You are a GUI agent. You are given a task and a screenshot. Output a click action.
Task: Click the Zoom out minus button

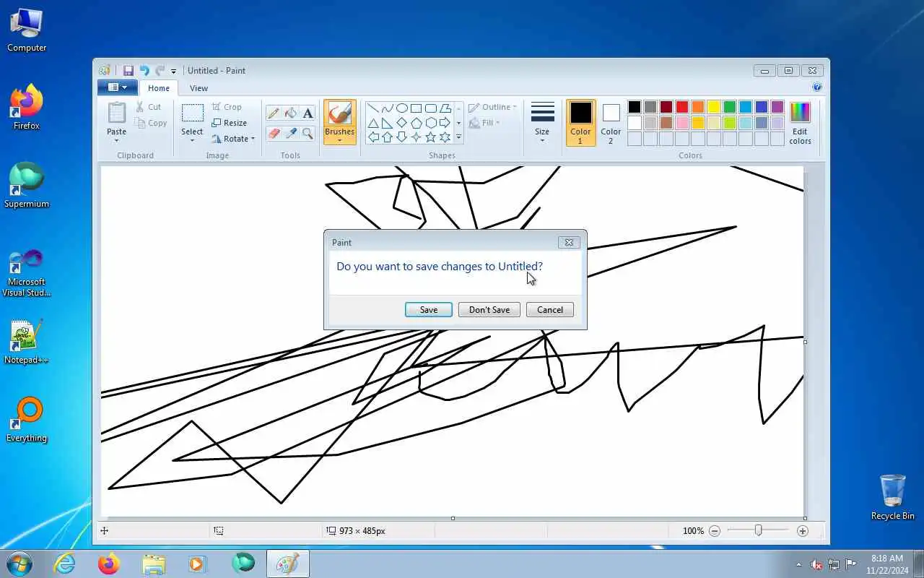click(715, 531)
